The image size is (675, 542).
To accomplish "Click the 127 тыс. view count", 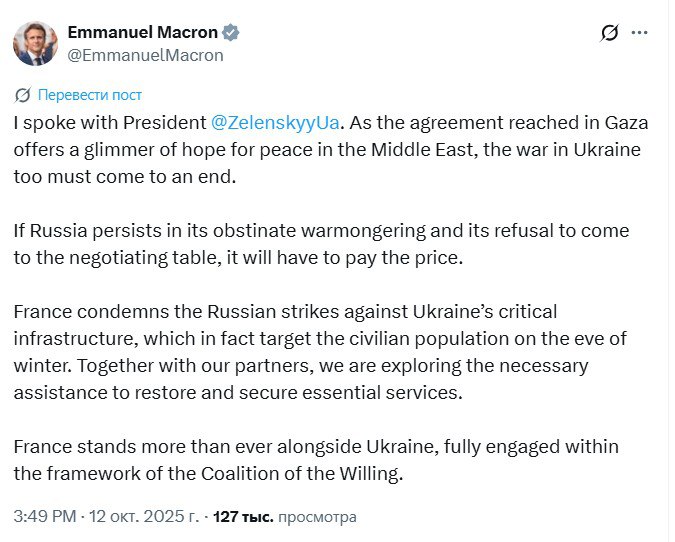I will (242, 517).
